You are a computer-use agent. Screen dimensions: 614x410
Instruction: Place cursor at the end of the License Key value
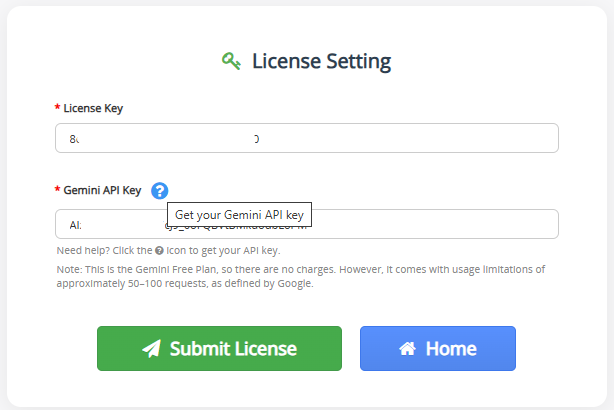261,139
